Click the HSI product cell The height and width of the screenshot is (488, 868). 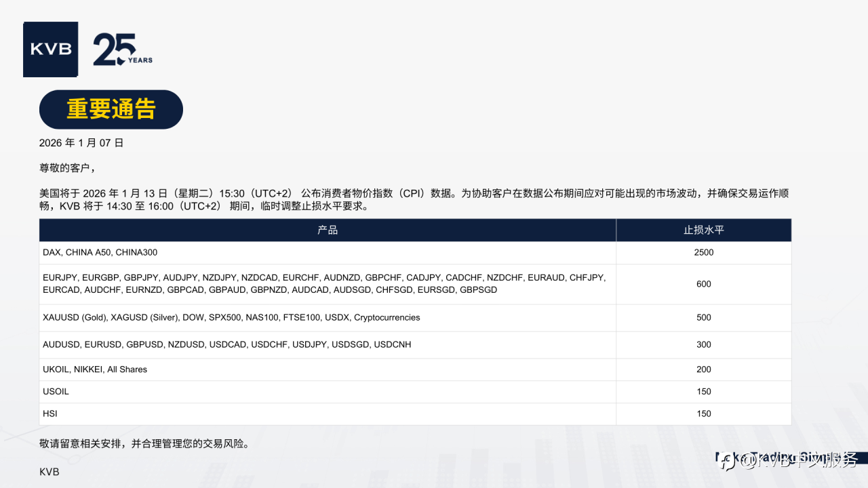coord(328,413)
